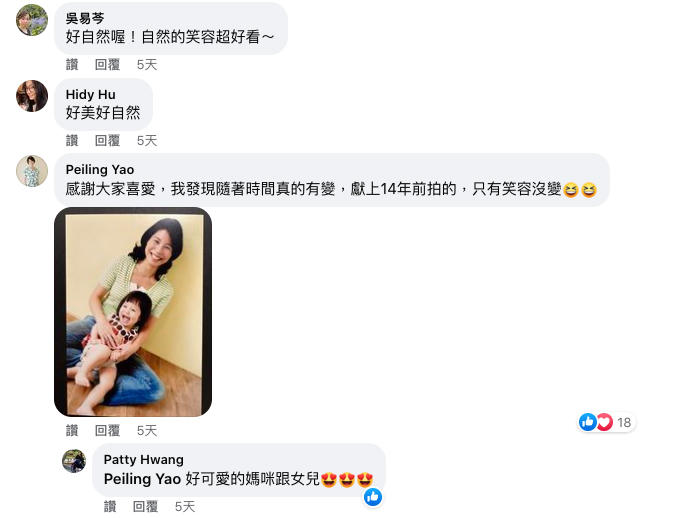This screenshot has width=679, height=518.
Task: Open the name link 吳易芩
Action: click(85, 18)
